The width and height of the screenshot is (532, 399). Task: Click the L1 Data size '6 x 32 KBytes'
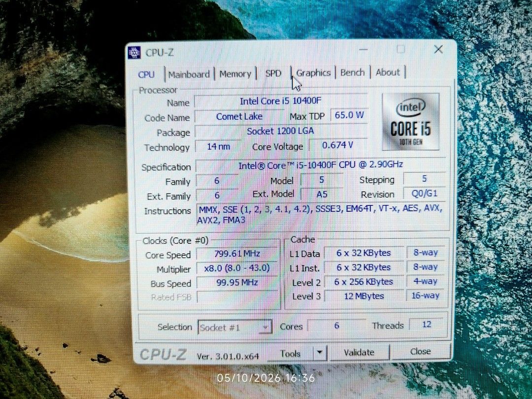(364, 253)
